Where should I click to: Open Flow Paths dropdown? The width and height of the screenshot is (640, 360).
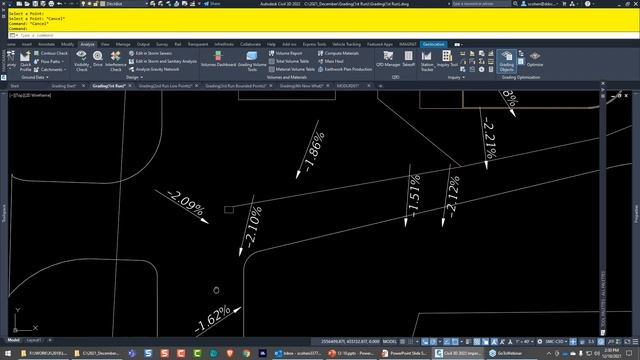(49, 61)
